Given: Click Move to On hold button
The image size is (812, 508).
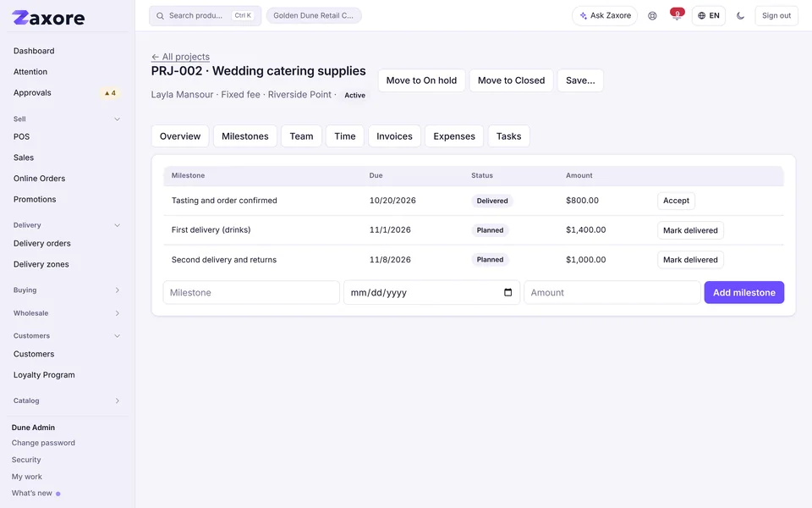Looking at the screenshot, I should click(421, 80).
